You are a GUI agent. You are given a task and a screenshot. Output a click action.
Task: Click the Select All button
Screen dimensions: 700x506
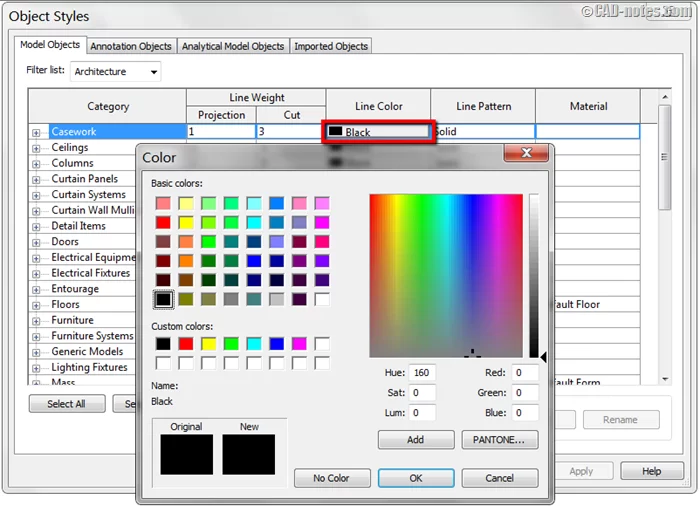66,404
